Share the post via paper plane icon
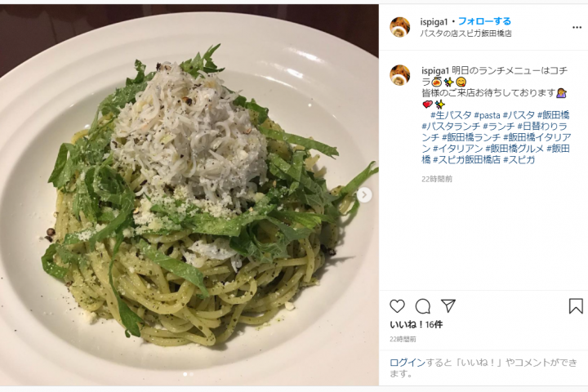588x392 pixels. (448, 306)
